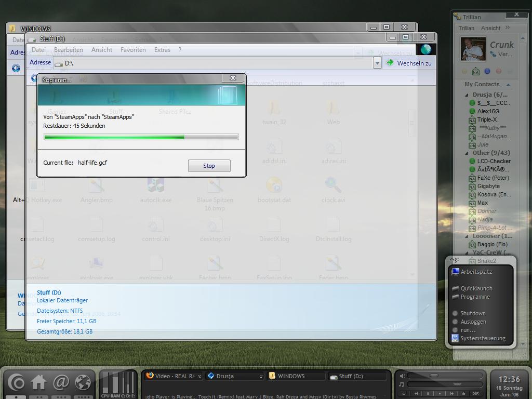Click the copy progress bar in Kopieren dialog

pyautogui.click(x=141, y=137)
